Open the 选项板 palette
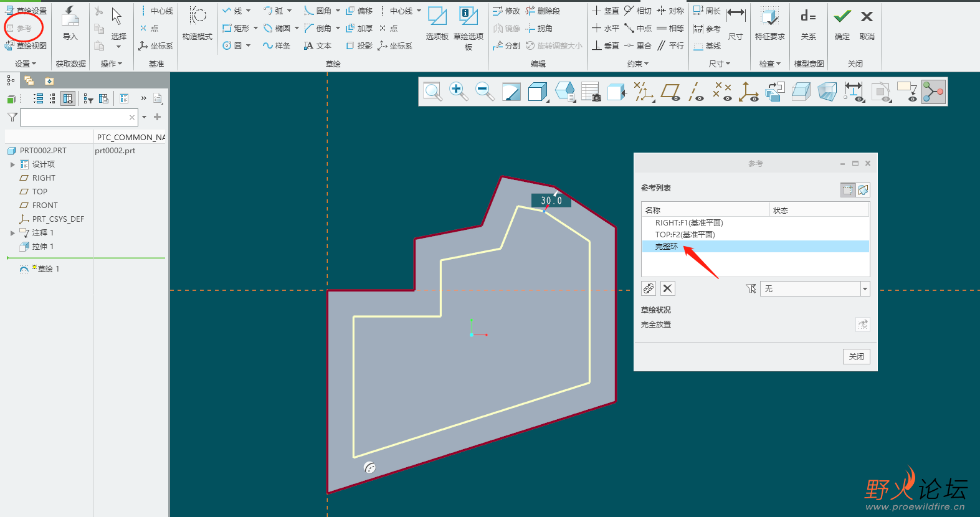 [x=437, y=24]
